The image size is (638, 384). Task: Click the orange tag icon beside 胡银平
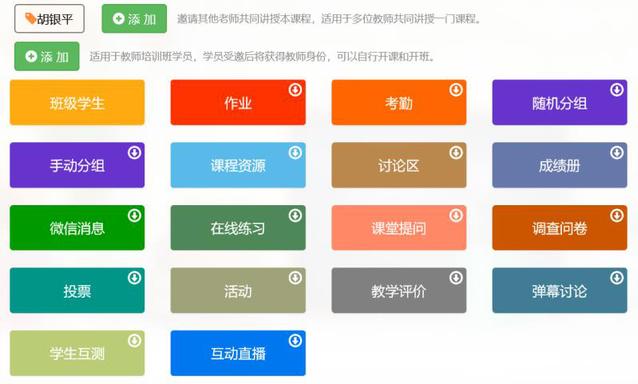point(31,18)
